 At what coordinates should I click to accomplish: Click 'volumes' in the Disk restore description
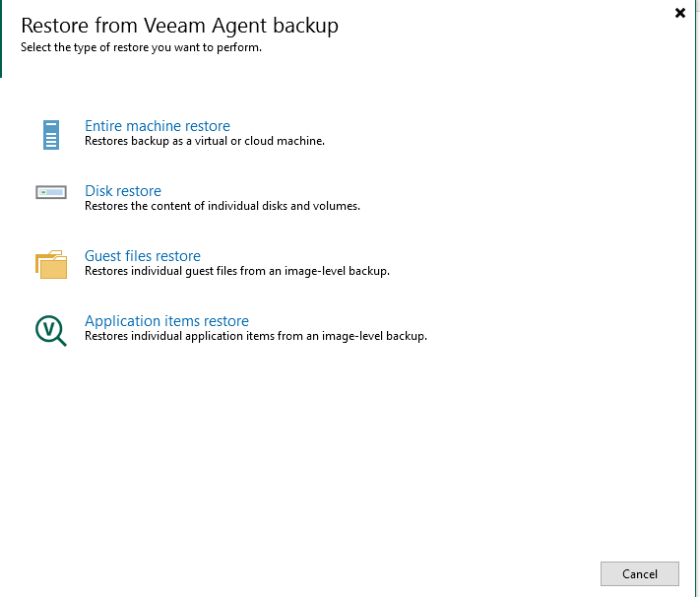339,206
